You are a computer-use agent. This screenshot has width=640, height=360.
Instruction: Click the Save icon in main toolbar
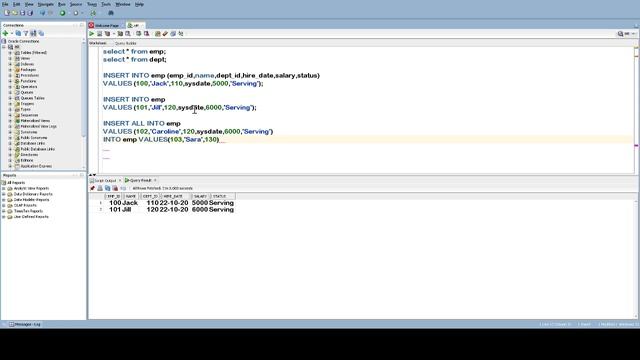[x=22, y=13]
